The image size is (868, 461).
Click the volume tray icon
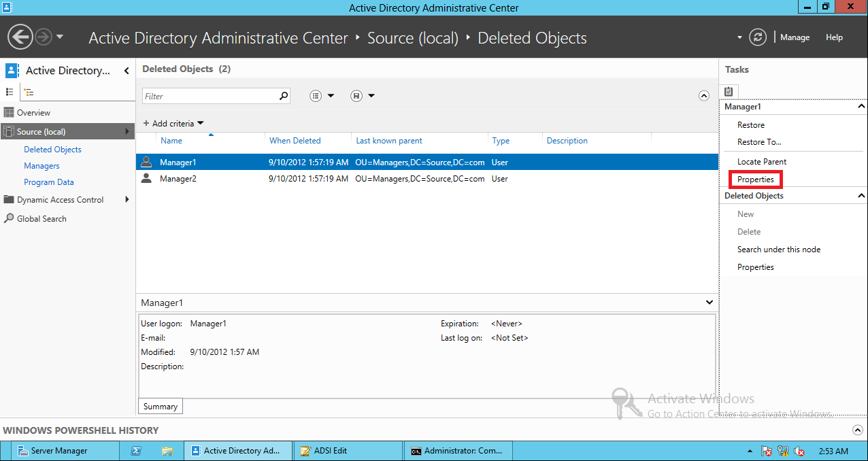coord(799,451)
